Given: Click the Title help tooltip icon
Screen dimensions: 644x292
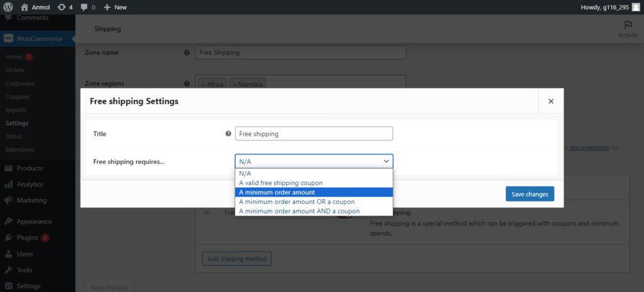Looking at the screenshot, I should pyautogui.click(x=228, y=134).
